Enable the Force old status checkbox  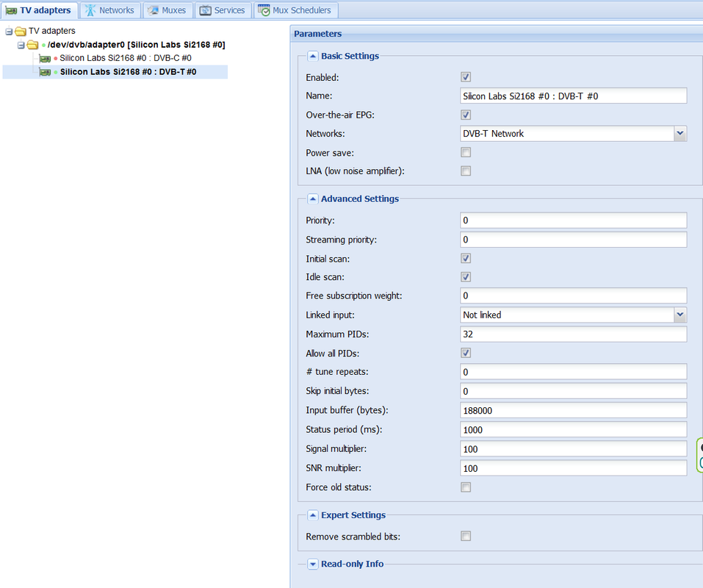tap(466, 487)
